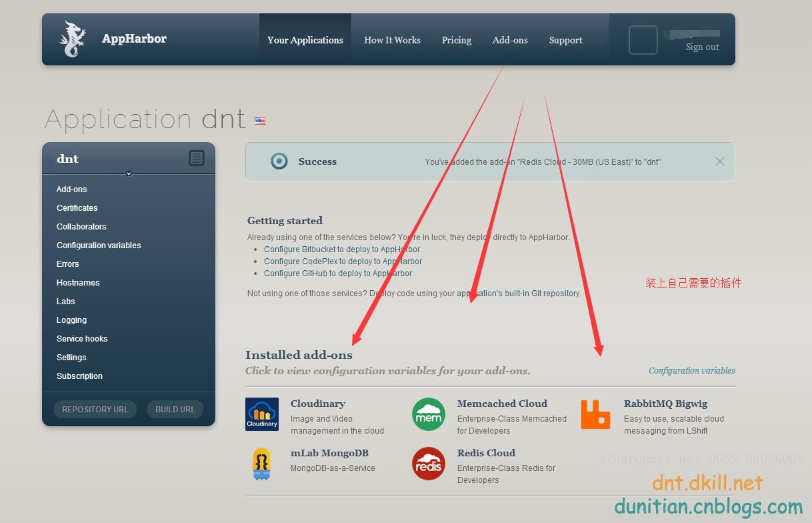Expand the dnt sidebar chevron
This screenshot has height=523, width=812.
(x=129, y=173)
